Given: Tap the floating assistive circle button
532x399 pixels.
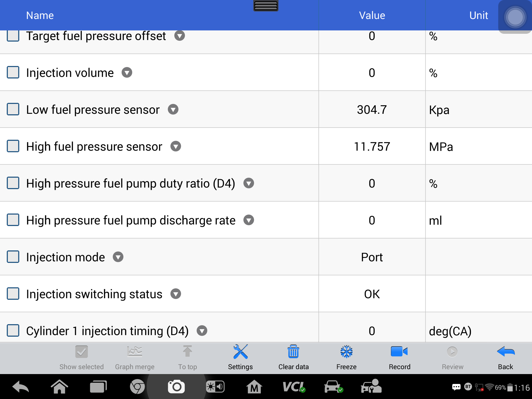Looking at the screenshot, I should [515, 17].
